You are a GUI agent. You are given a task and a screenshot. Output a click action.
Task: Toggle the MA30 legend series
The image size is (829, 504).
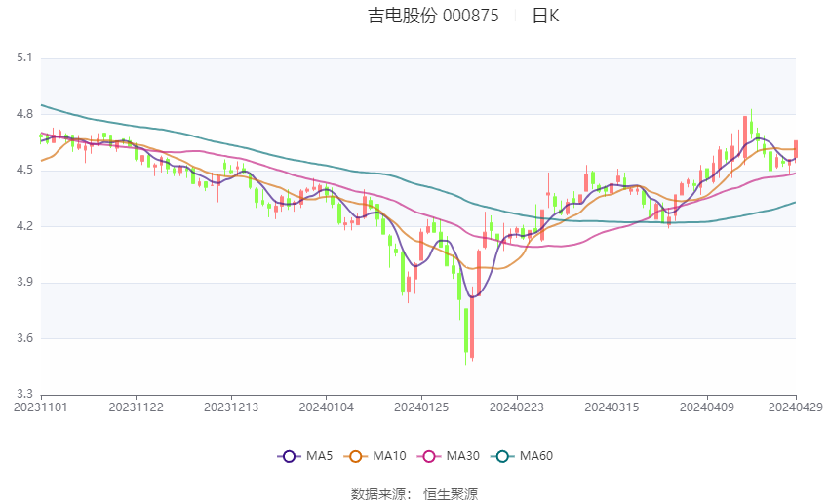click(x=449, y=456)
